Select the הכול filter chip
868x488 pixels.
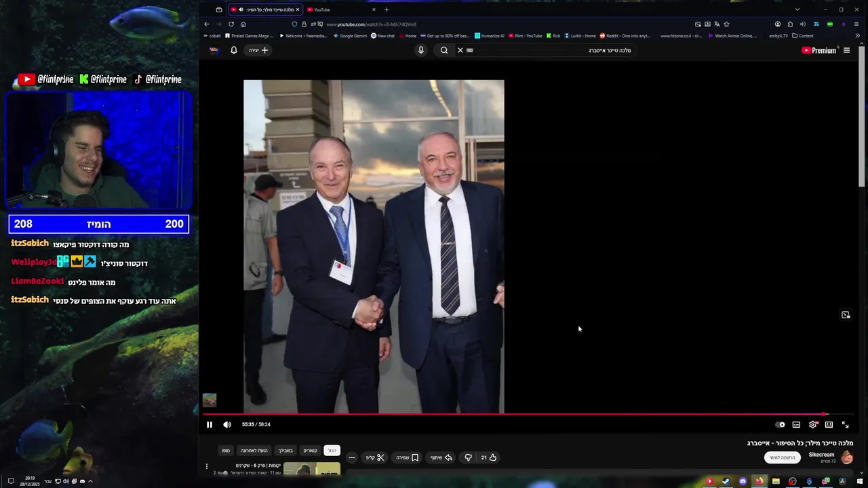pos(332,451)
